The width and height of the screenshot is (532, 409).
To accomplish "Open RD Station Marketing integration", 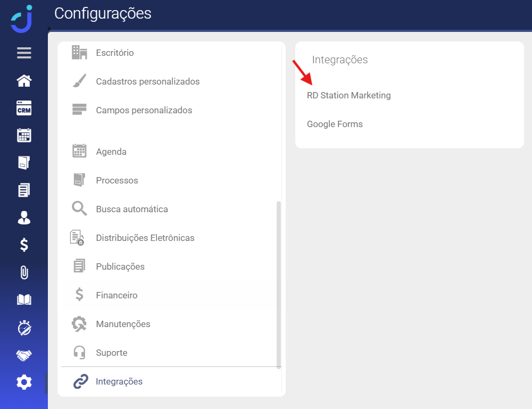I will coord(348,96).
